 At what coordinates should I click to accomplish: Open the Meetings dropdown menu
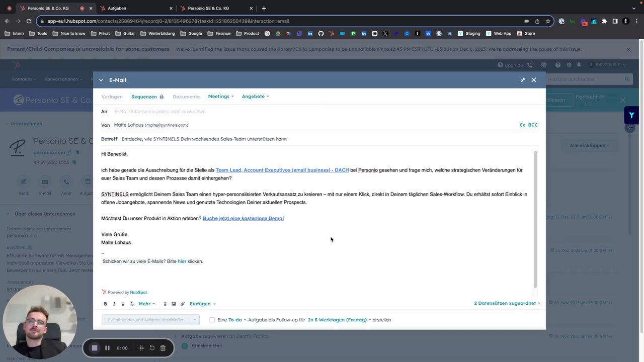point(221,97)
